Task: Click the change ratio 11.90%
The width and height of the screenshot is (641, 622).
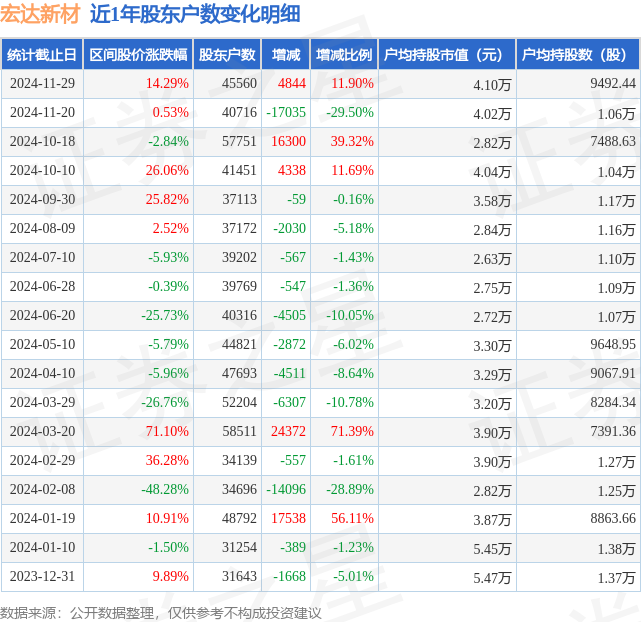Action: 352,83
